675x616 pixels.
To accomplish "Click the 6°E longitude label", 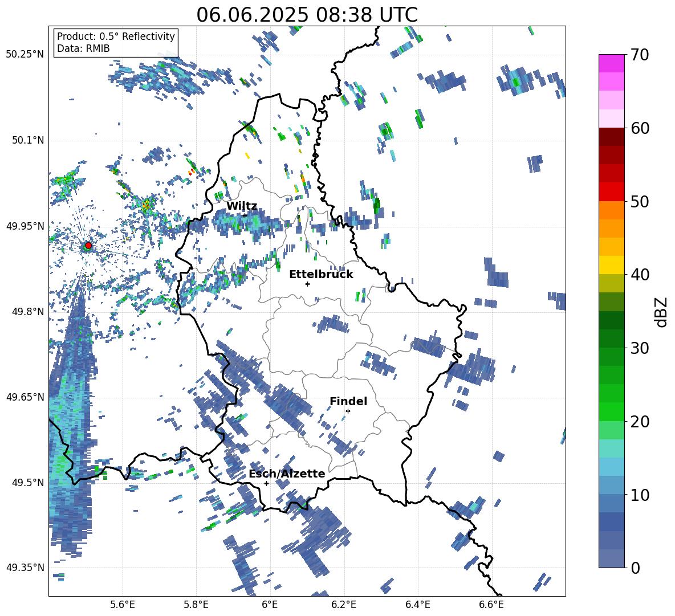I will (x=270, y=605).
